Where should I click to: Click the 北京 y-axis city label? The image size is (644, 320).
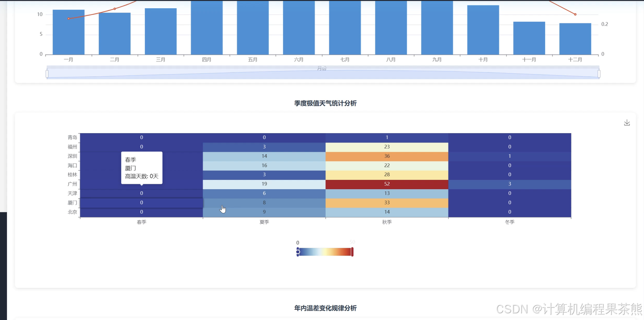pyautogui.click(x=72, y=212)
